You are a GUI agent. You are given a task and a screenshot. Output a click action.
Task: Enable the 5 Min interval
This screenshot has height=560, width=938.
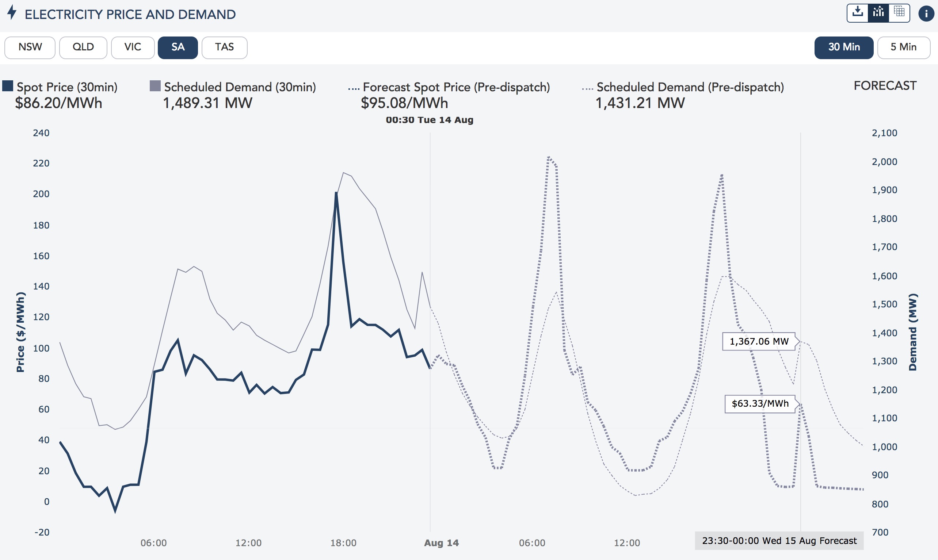click(903, 47)
